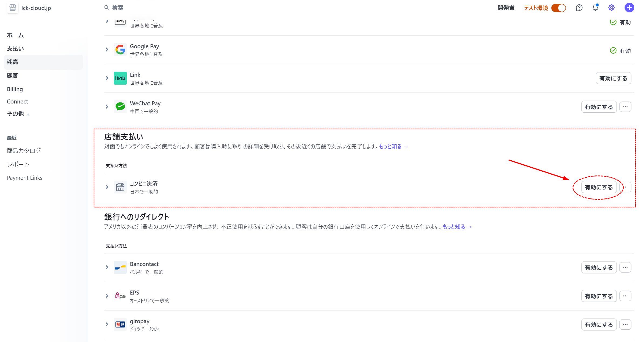Enable giropay with 有効にする
The width and height of the screenshot is (644, 342).
click(x=599, y=325)
